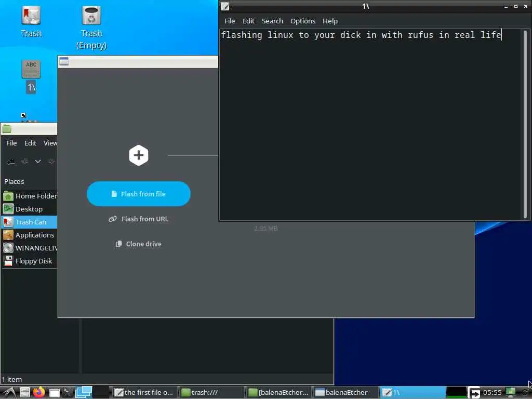Open Edit menu in the file manager

(30, 143)
